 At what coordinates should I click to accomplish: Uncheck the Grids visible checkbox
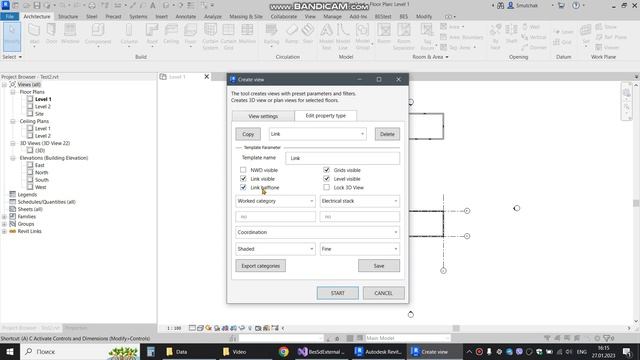pyautogui.click(x=327, y=170)
